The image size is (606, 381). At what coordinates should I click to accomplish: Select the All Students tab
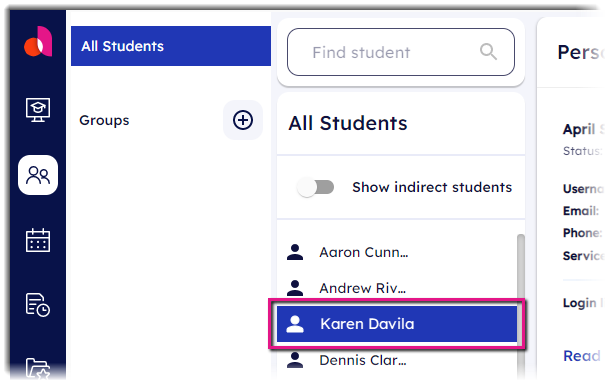tap(171, 46)
